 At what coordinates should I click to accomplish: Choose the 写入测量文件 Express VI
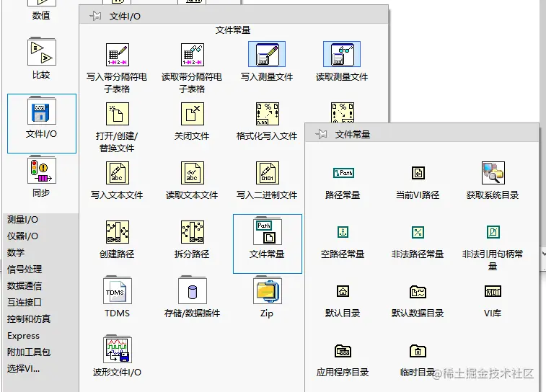point(267,54)
